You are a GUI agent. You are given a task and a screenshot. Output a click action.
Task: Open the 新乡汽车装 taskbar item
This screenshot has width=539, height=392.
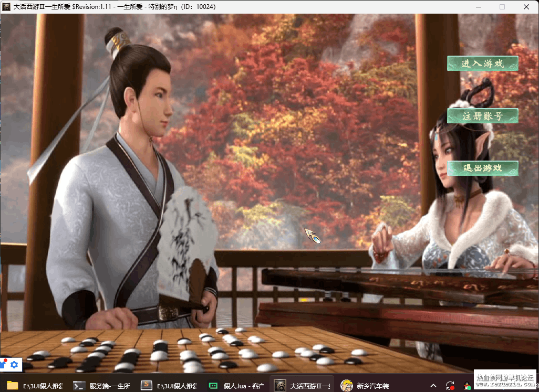[365, 386]
